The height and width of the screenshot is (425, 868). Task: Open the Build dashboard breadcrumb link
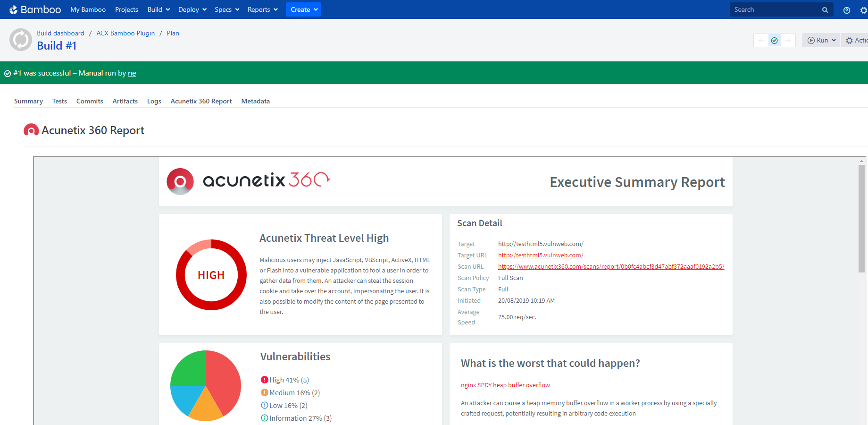[60, 33]
